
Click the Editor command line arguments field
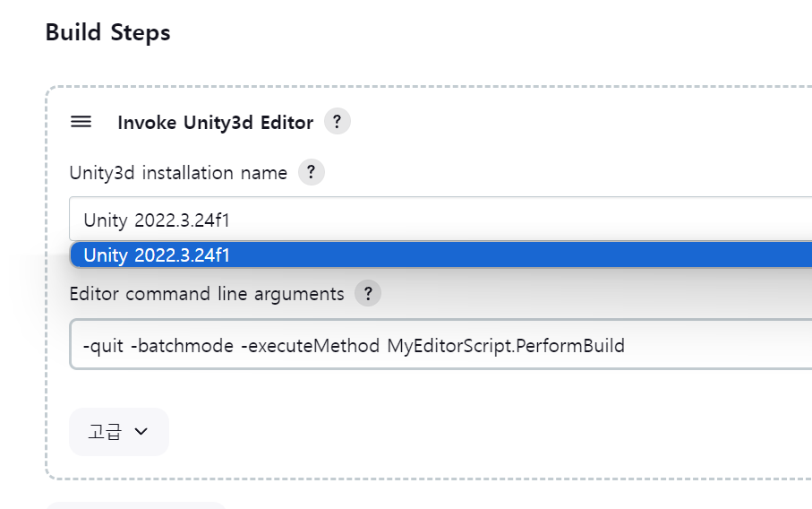coord(440,345)
